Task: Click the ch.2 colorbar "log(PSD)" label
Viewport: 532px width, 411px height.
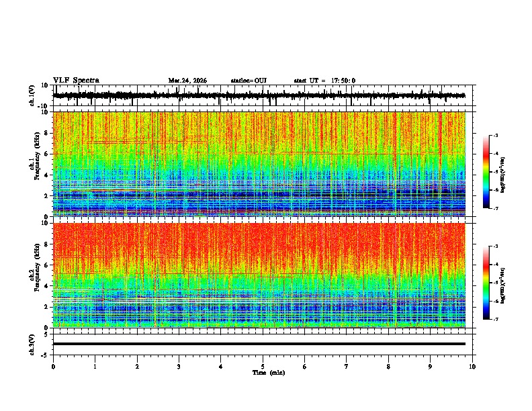Action: point(503,285)
